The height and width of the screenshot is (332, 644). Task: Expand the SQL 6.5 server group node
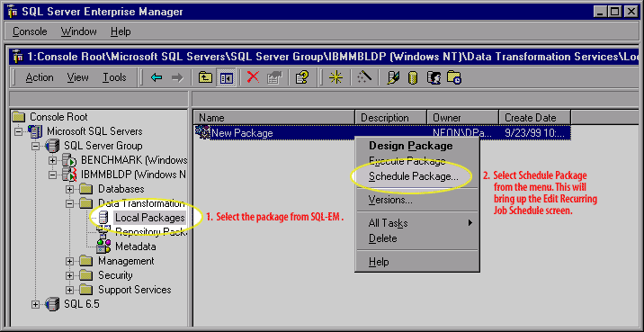35,304
